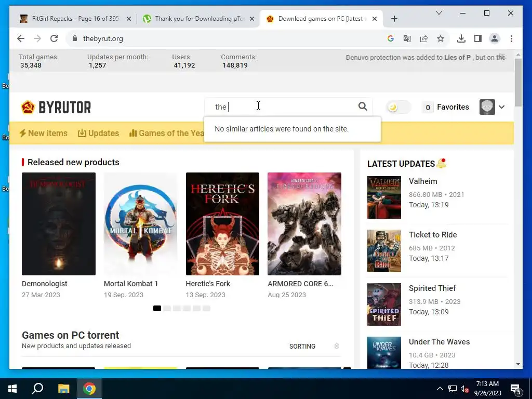Open Games of the Year menu item
This screenshot has height=399, width=532.
pyautogui.click(x=167, y=133)
